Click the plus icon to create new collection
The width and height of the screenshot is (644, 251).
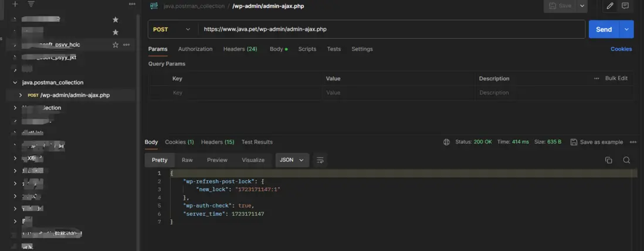pyautogui.click(x=15, y=4)
